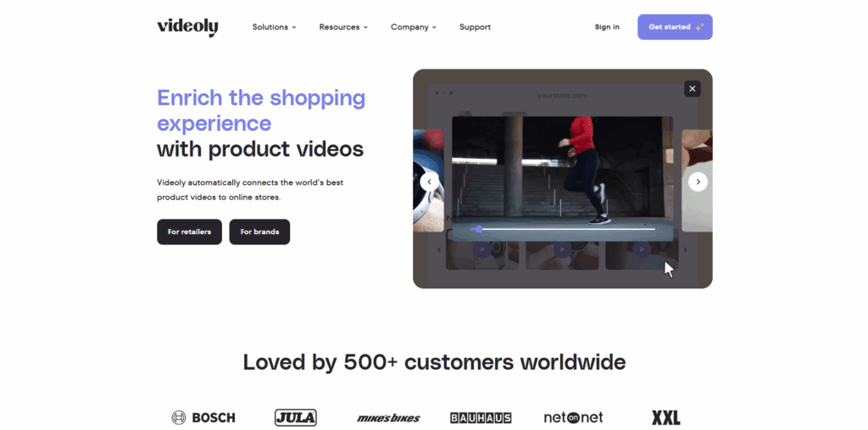Screen dimensions: 868x430
Task: Expand the Resources dropdown menu
Action: pos(343,26)
